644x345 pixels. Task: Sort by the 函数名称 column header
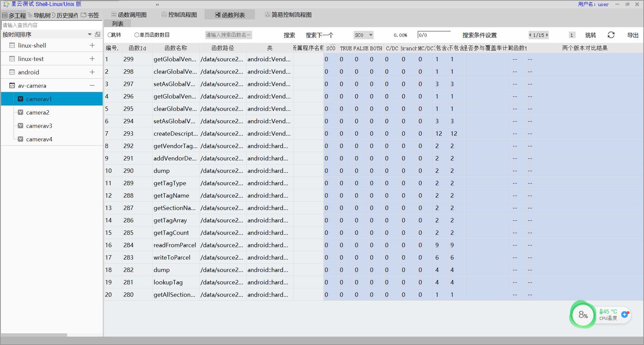click(x=176, y=48)
